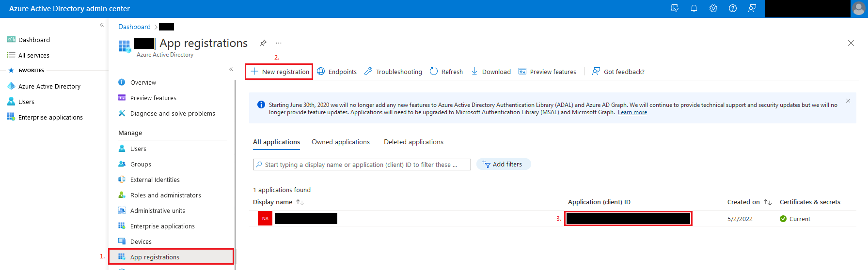
Task: Open the settings gear in top bar
Action: (713, 8)
